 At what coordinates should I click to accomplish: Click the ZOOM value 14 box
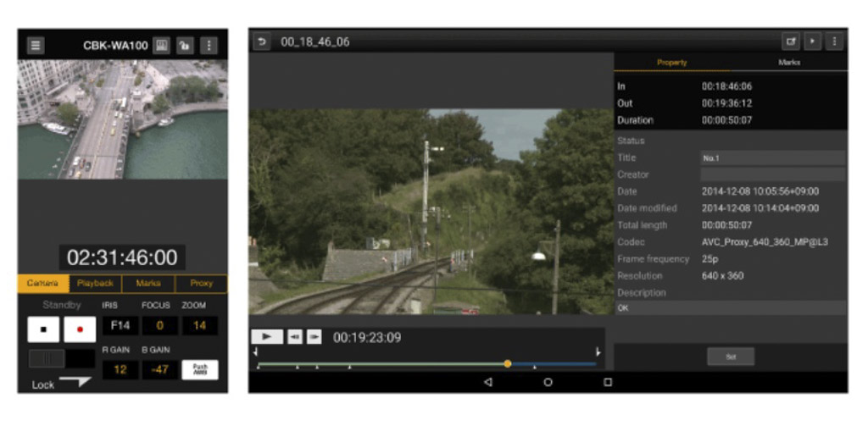199,325
